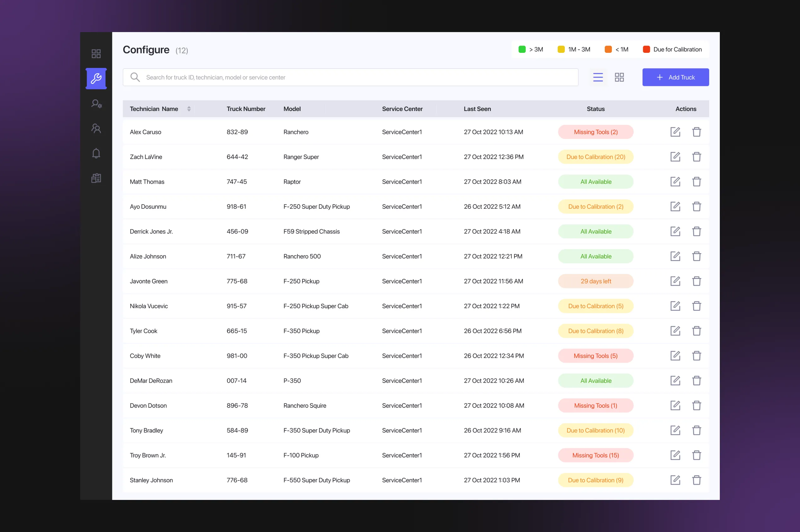Open the technicians people sidebar icon

click(96, 128)
